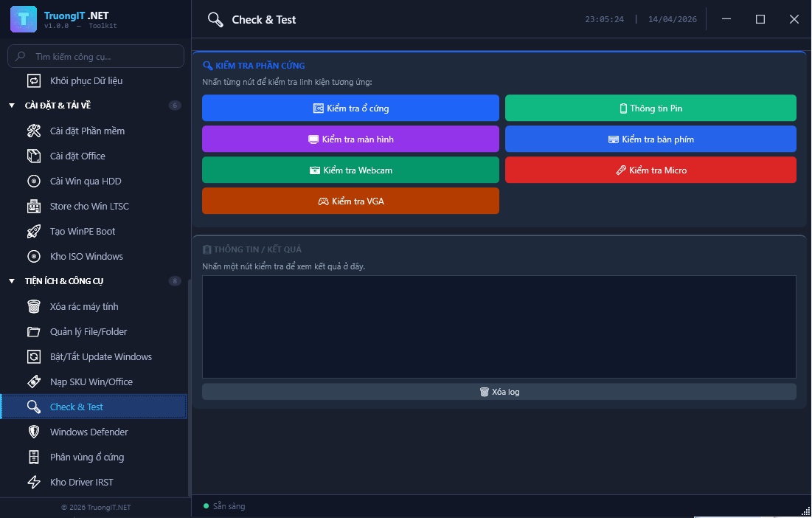Collapse the CÀI ĐẶT & TẢI VỀ section
This screenshot has height=518, width=812.
pos(12,106)
